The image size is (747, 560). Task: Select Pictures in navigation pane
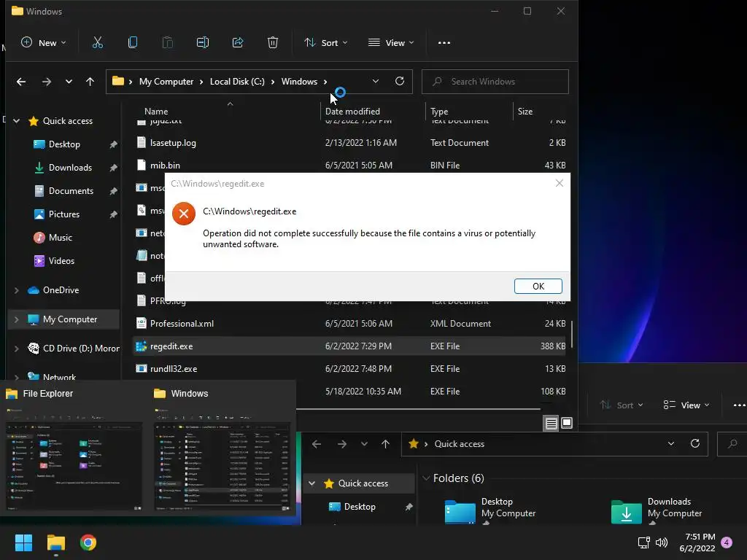click(x=63, y=214)
